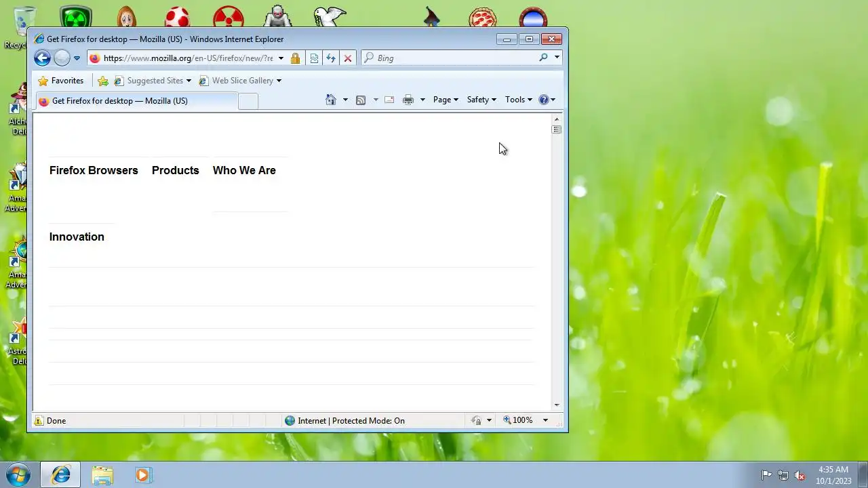Viewport: 868px width, 488px height.
Task: Click Firefox Browsers navigation link
Action: (x=94, y=170)
